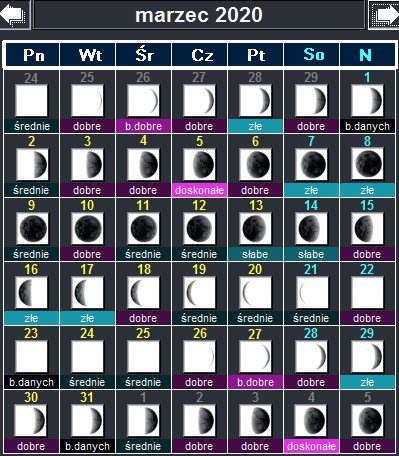
Task: Go to previous month with left arrow
Action: (15, 15)
